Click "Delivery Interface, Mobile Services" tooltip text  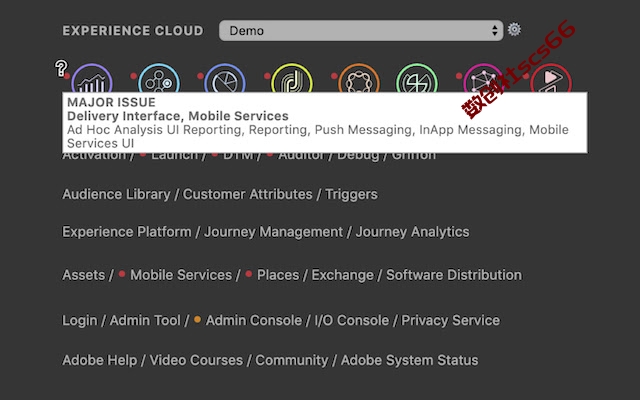tap(178, 116)
